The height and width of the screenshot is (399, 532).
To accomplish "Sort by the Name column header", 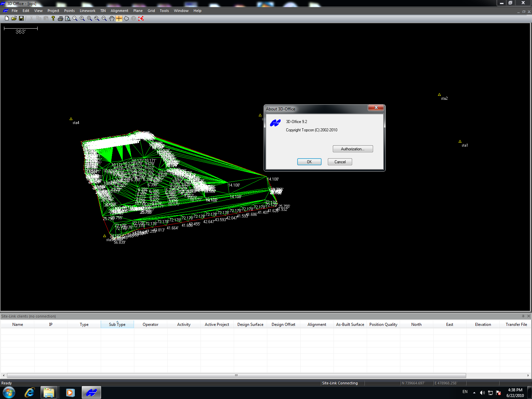I will [18, 325].
